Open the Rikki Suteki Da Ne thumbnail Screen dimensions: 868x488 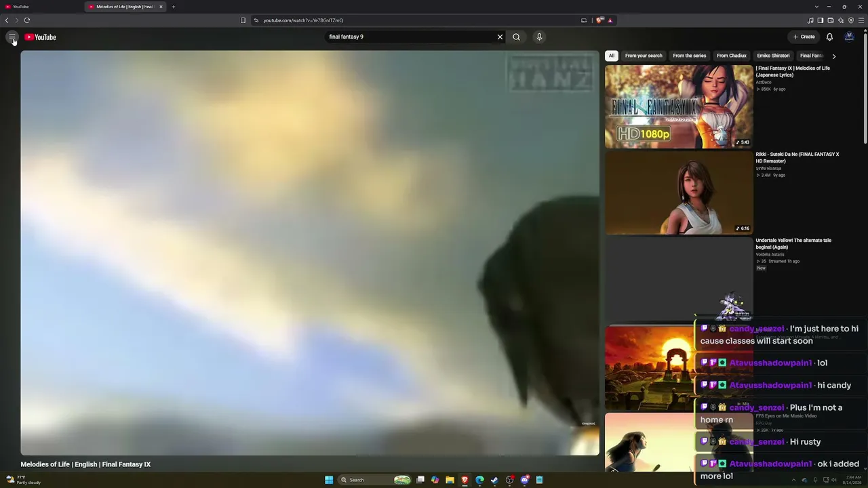click(x=679, y=192)
